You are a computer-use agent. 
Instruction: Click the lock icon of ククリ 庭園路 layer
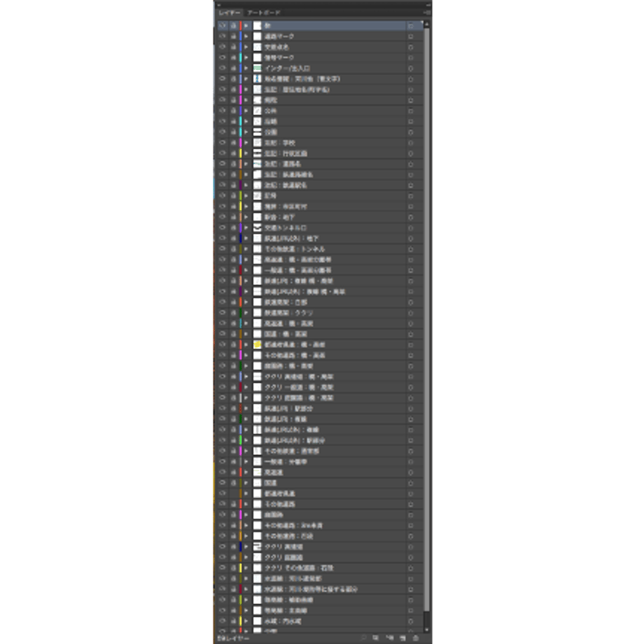pos(233,557)
